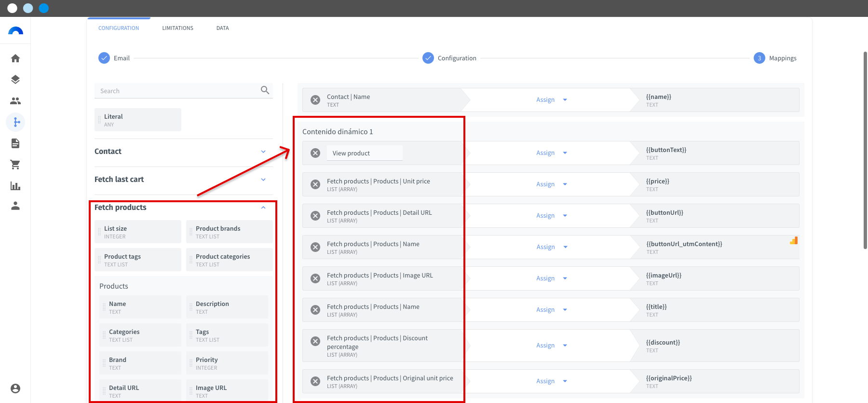This screenshot has width=868, height=403.
Task: Switch to the Configuration tab
Action: 119,28
